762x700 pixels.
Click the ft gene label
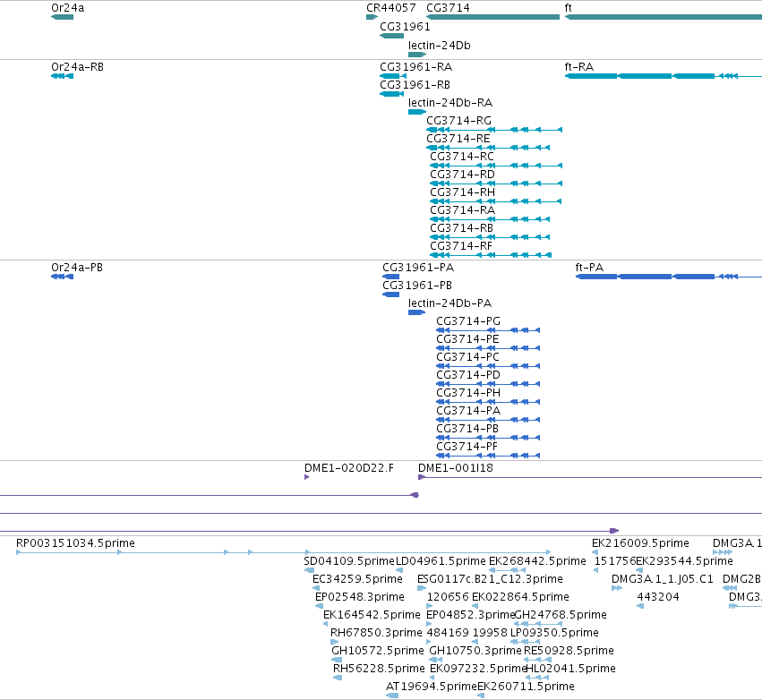568,8
